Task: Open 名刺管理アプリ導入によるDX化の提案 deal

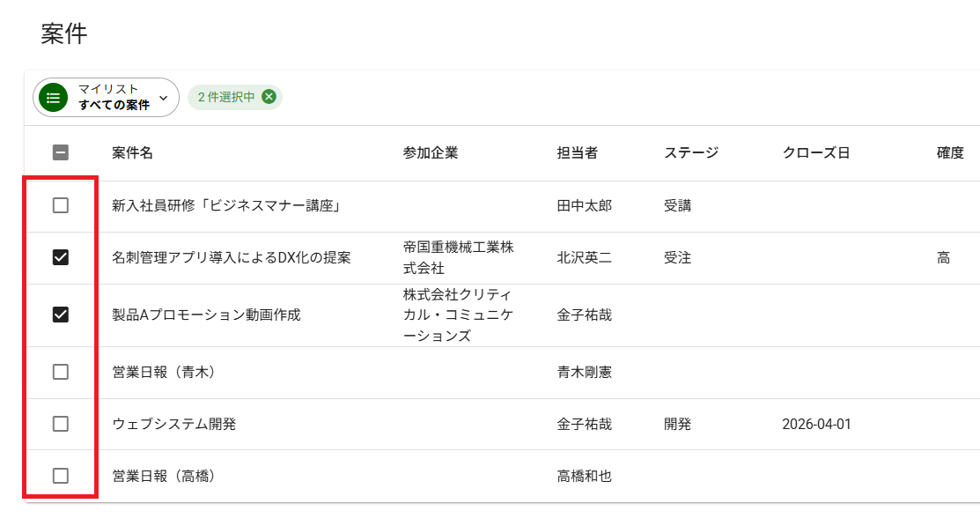Action: point(232,257)
